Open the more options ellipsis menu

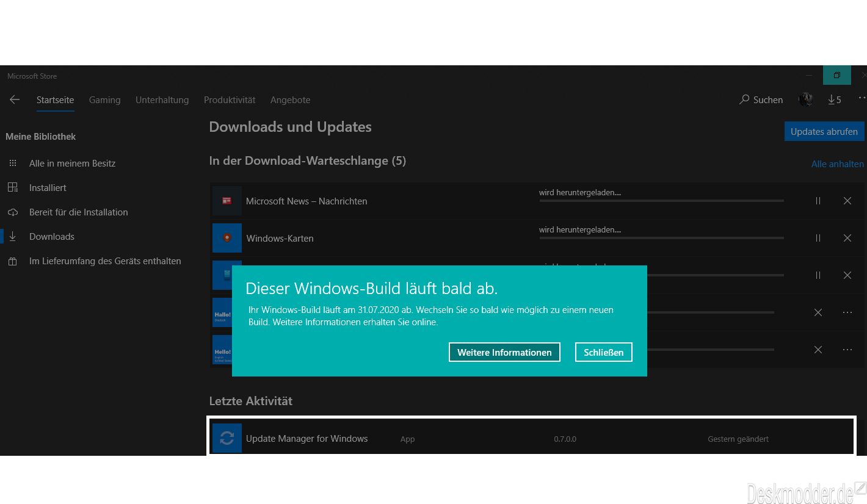[862, 98]
